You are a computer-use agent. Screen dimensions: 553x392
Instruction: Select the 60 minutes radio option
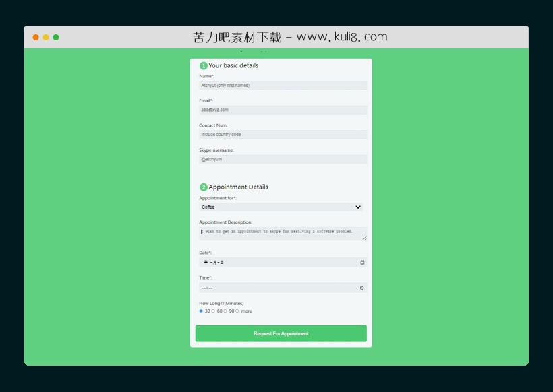coord(213,311)
